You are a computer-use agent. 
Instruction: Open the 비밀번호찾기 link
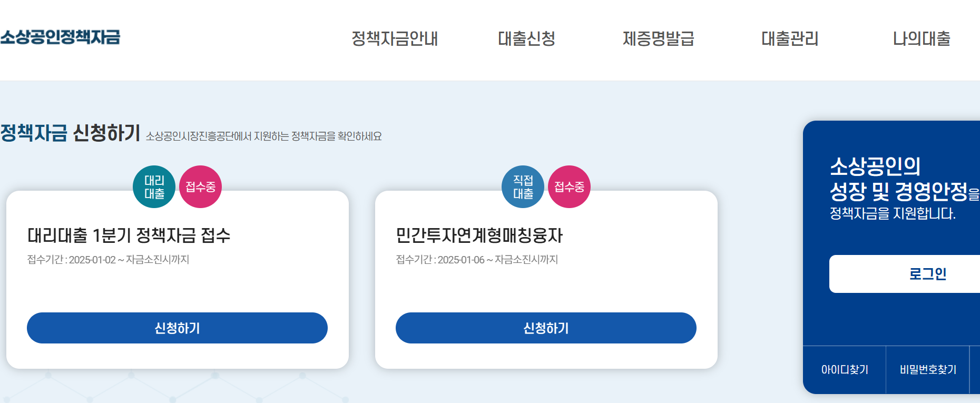click(928, 369)
